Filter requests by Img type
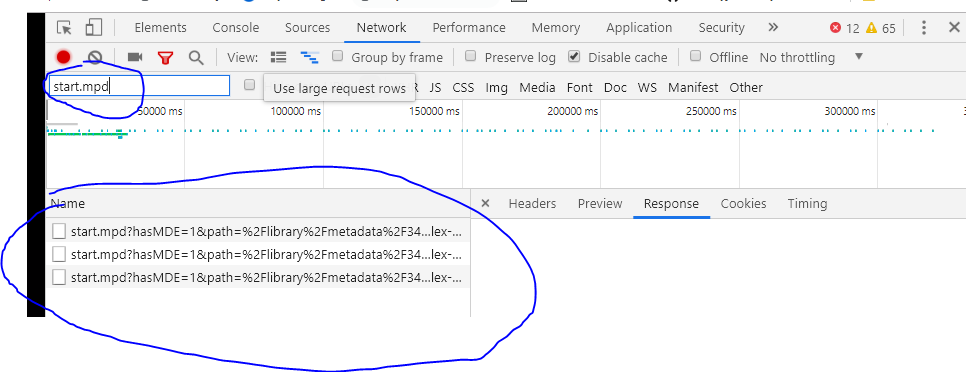 (497, 87)
